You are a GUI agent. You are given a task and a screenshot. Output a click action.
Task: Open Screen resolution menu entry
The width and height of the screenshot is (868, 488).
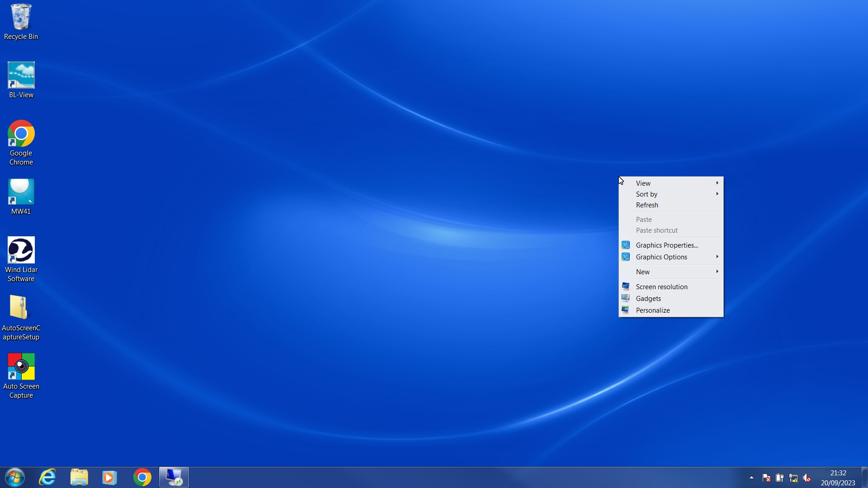click(661, 286)
